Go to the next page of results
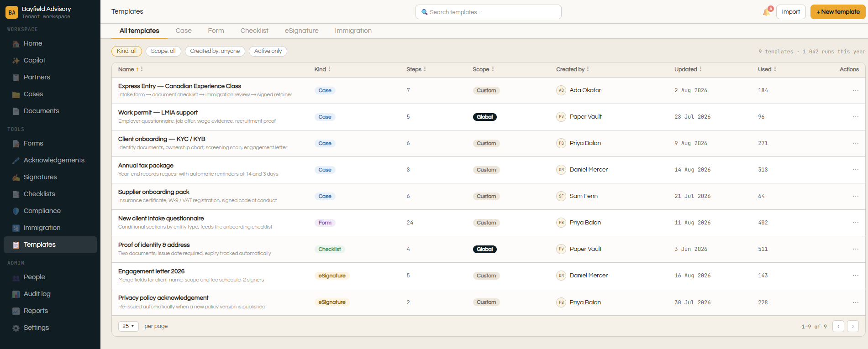868x349 pixels. point(853,326)
